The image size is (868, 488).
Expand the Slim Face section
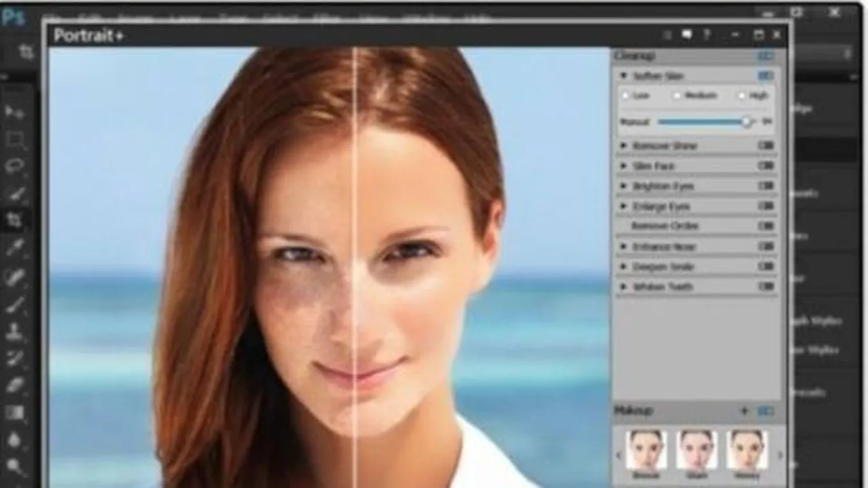[624, 166]
